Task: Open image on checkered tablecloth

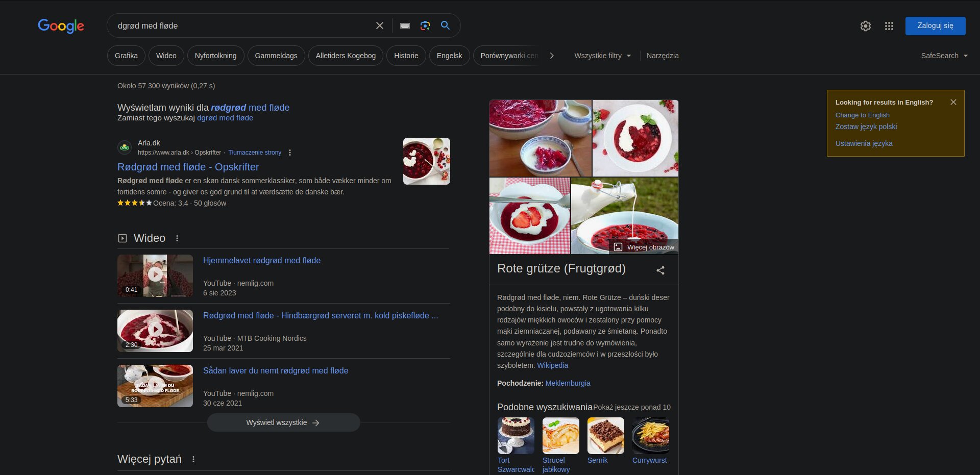Action: 530,215
